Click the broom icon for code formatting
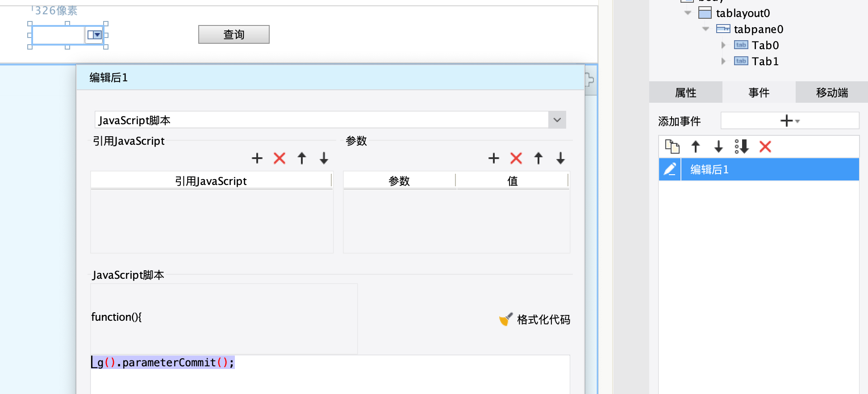 tap(505, 319)
